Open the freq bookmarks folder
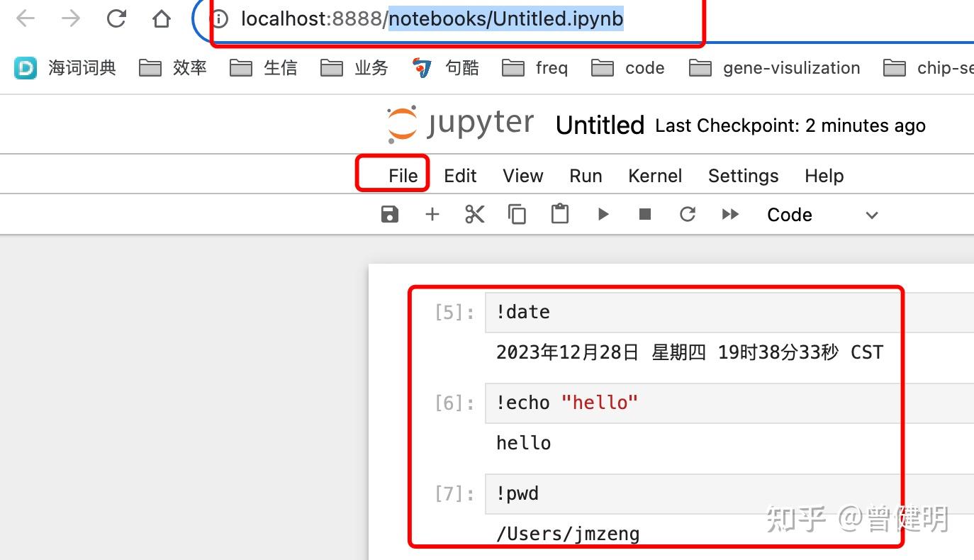 click(535, 68)
